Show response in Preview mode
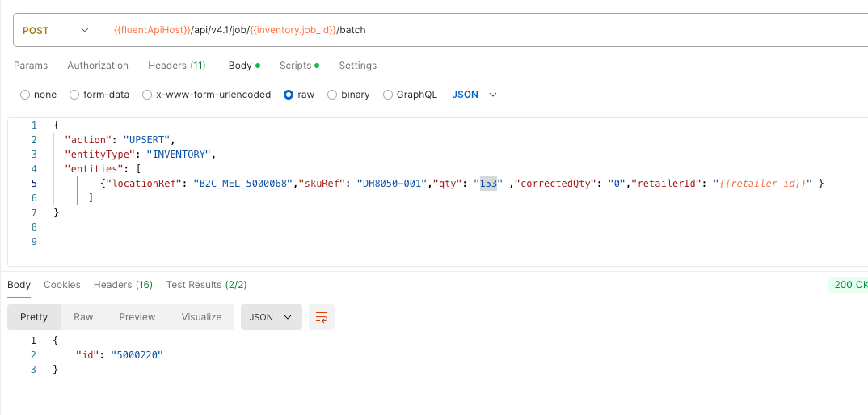868x415 pixels. [137, 317]
